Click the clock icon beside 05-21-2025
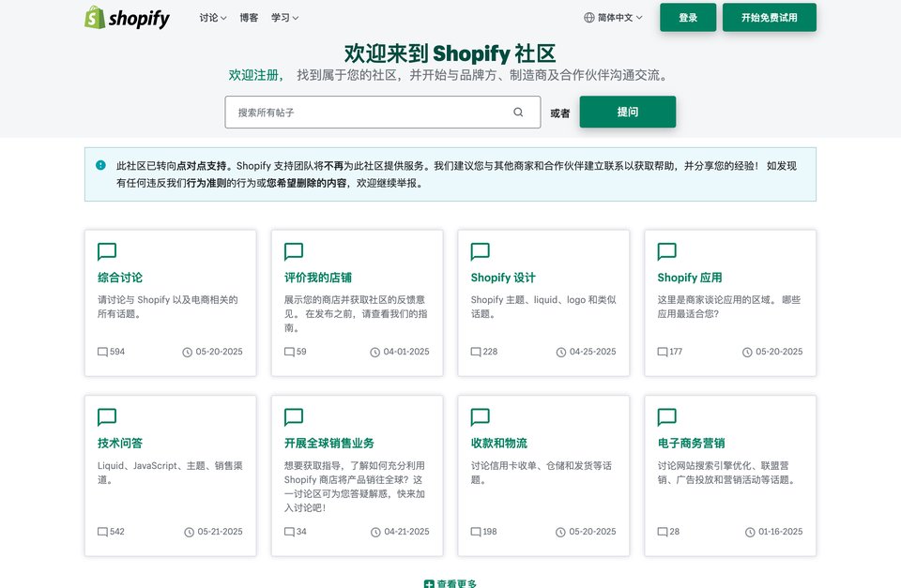The width and height of the screenshot is (901, 588). tap(189, 533)
